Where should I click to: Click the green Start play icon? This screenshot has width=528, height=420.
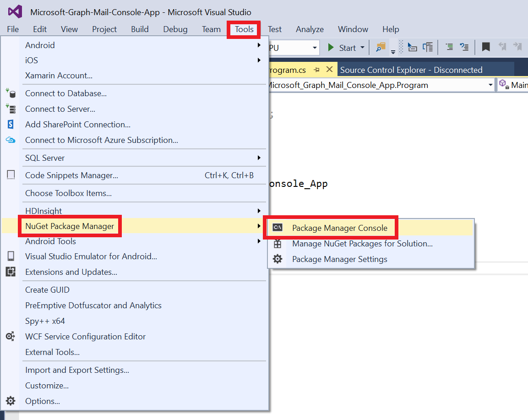(x=331, y=48)
